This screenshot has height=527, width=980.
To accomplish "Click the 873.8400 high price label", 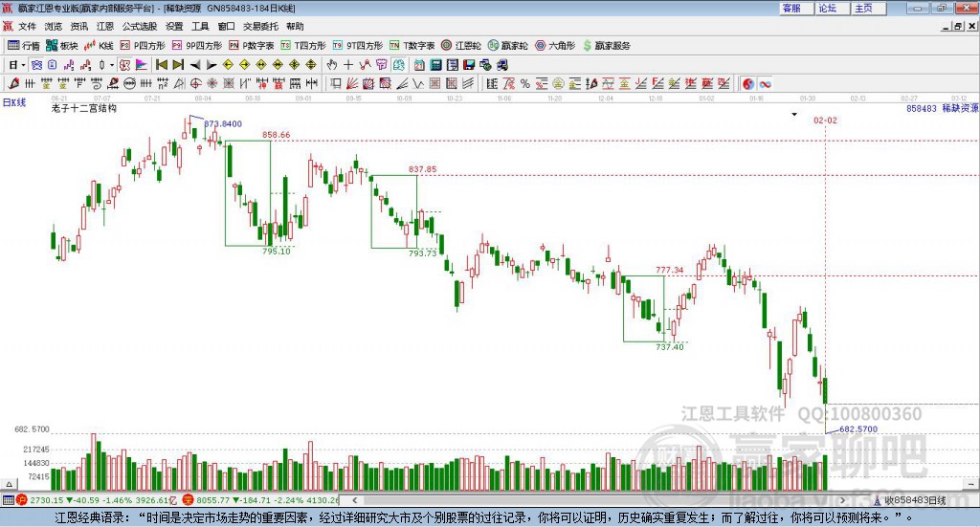I will (x=222, y=123).
